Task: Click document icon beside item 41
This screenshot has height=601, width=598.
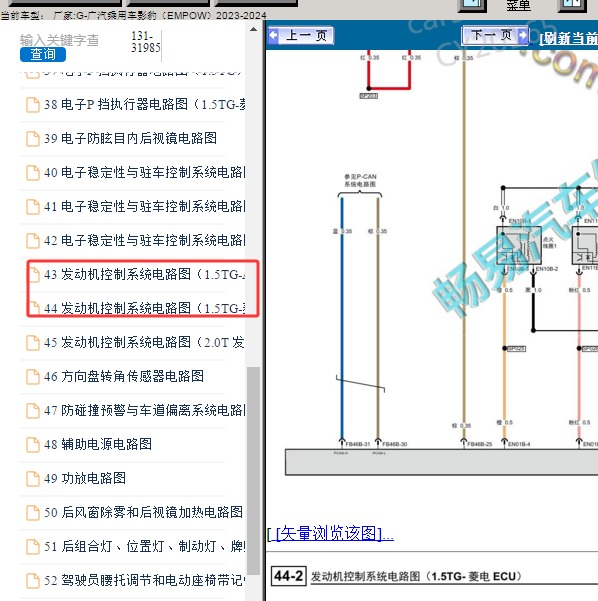Action: [33, 207]
